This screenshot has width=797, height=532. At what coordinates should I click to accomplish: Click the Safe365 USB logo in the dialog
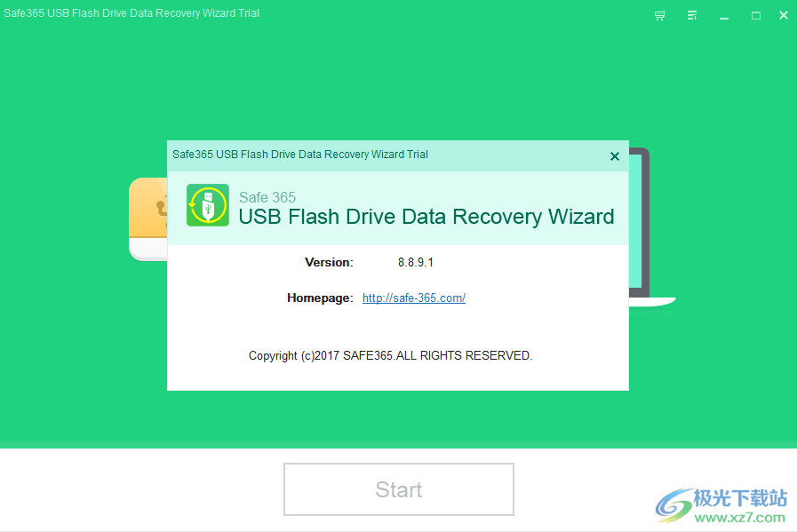pyautogui.click(x=207, y=206)
